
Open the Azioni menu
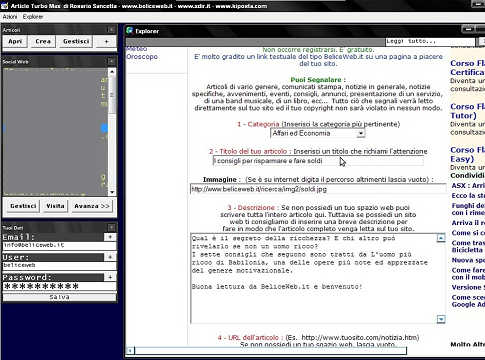pos(10,17)
